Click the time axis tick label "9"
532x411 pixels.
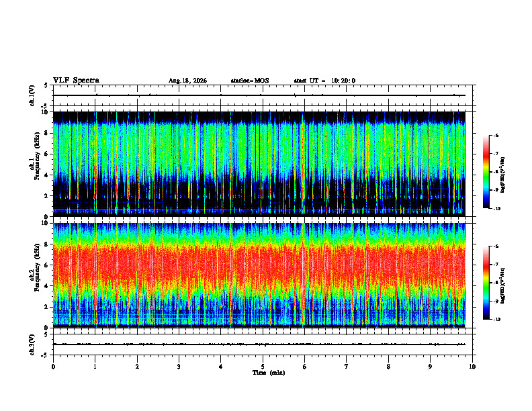(430, 367)
